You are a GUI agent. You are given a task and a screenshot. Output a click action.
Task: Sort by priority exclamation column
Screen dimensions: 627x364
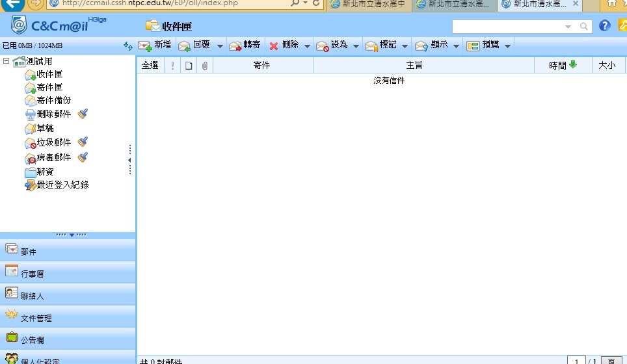pos(172,65)
